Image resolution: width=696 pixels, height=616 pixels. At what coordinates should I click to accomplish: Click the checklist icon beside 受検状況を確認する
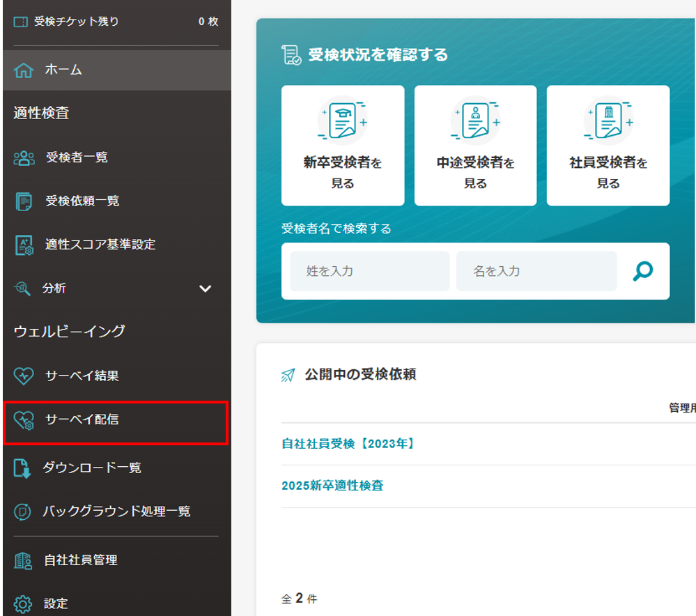[x=291, y=55]
